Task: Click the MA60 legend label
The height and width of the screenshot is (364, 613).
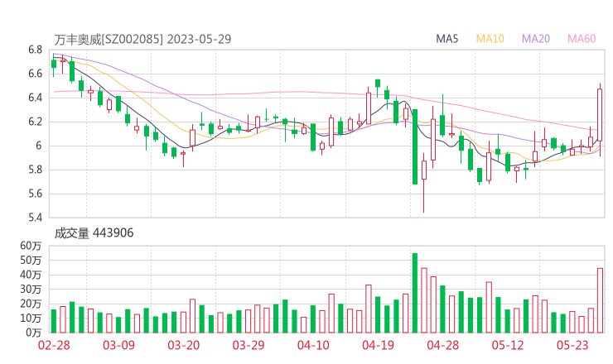Action: pyautogui.click(x=582, y=39)
